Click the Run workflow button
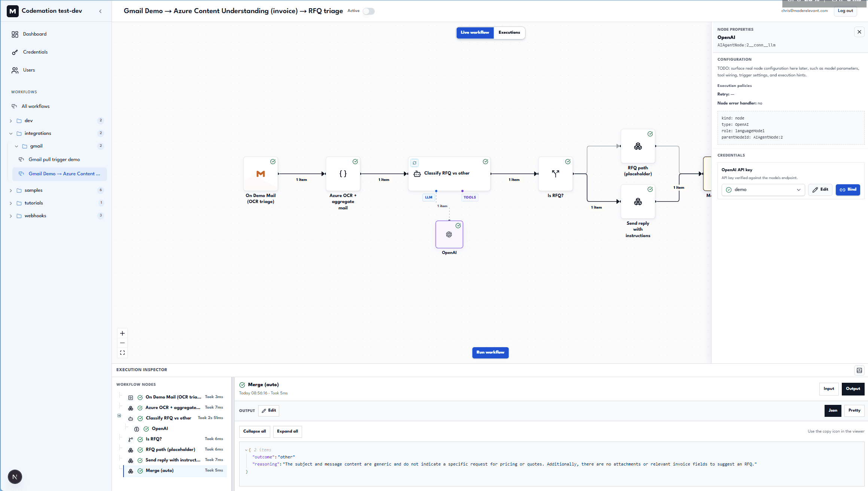Image resolution: width=868 pixels, height=491 pixels. pos(490,352)
